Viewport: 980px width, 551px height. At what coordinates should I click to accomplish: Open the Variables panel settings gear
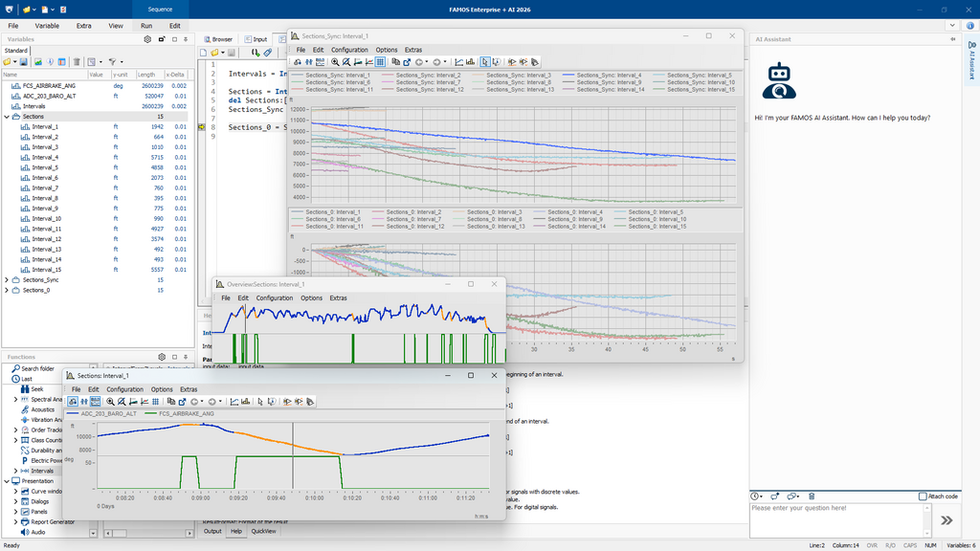pos(147,39)
